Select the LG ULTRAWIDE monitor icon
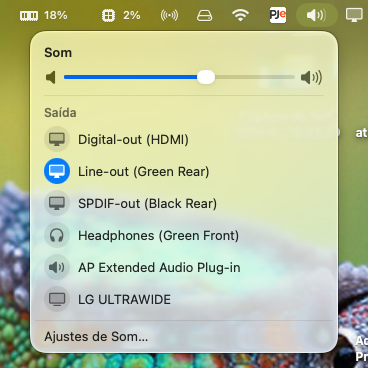Viewport: 368px width, 368px height. point(57,299)
